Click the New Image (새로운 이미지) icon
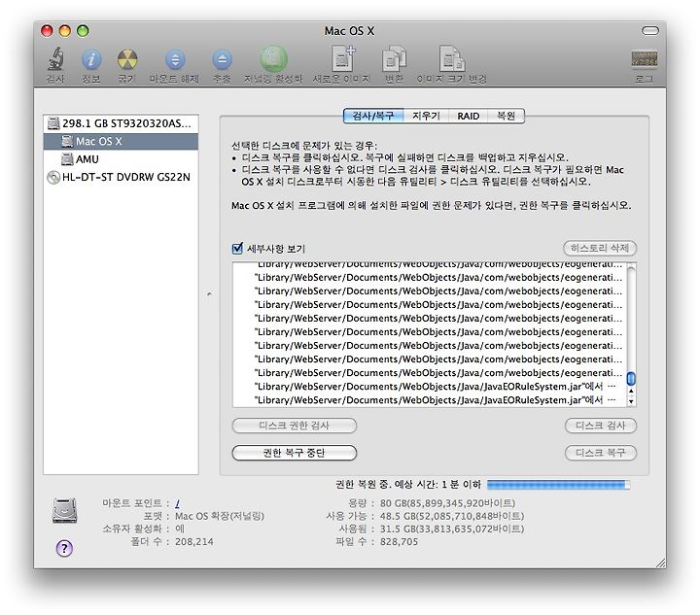The width and height of the screenshot is (700, 615). 342,58
